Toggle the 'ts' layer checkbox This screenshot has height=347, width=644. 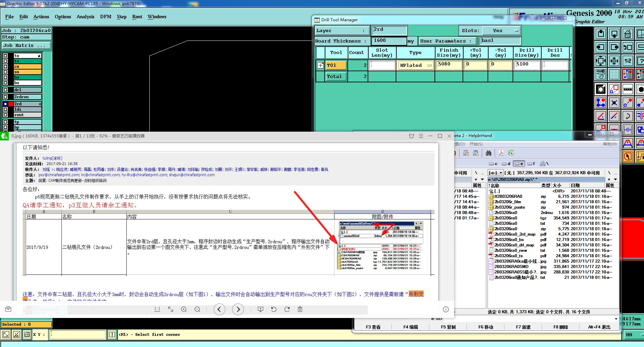(5, 61)
